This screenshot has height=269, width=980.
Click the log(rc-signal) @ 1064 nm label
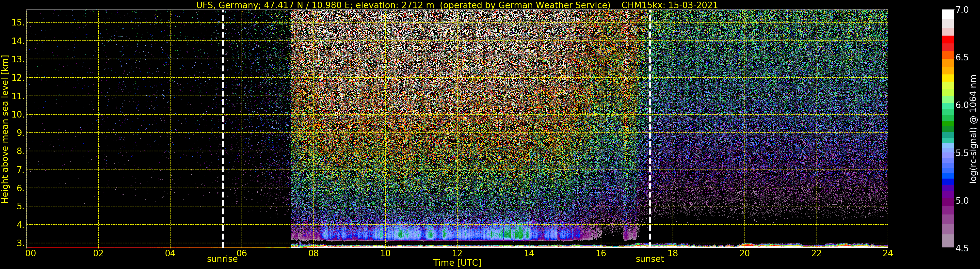[973, 129]
